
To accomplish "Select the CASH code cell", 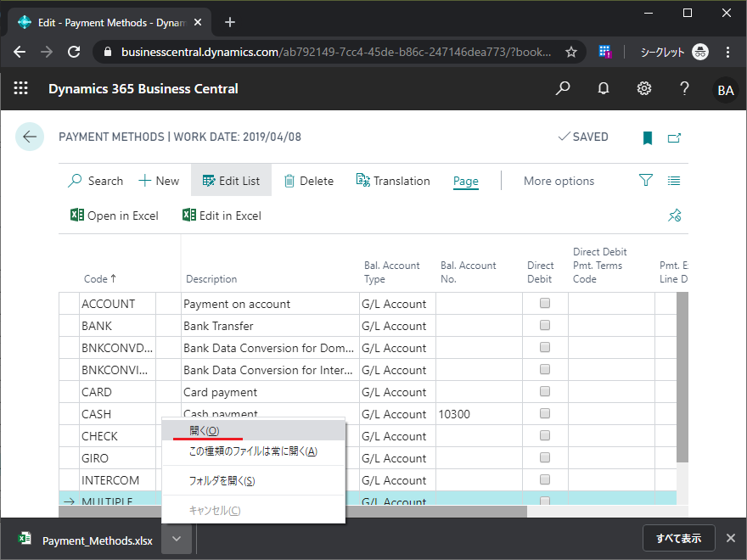I will tap(117, 414).
